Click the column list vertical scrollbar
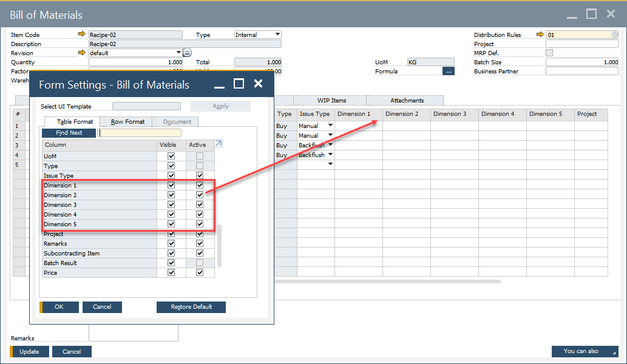Viewport: 627px width, 364px height. coord(220,246)
